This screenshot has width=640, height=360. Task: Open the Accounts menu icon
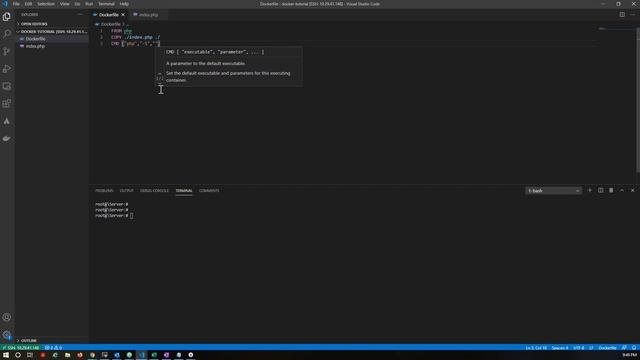(x=7, y=317)
